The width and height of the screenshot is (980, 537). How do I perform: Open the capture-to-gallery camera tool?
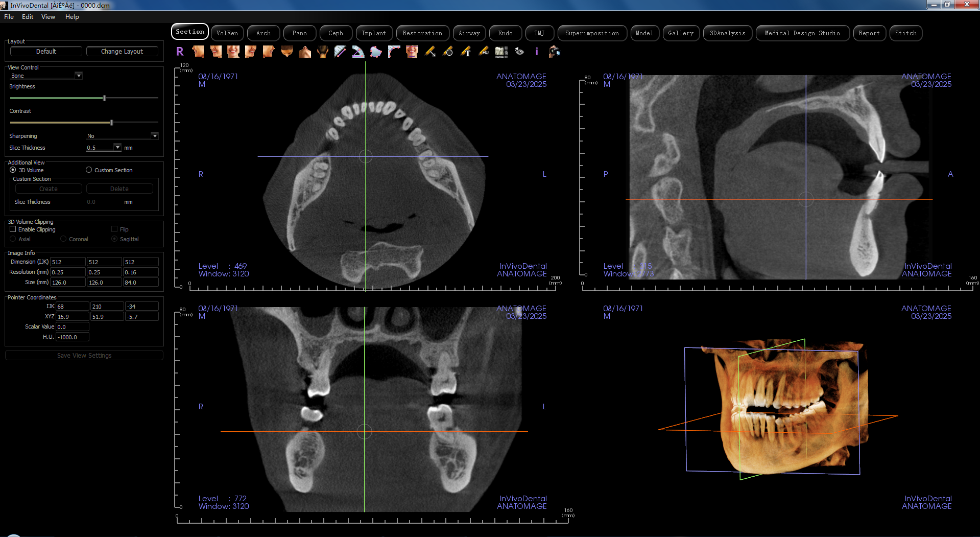tap(554, 52)
